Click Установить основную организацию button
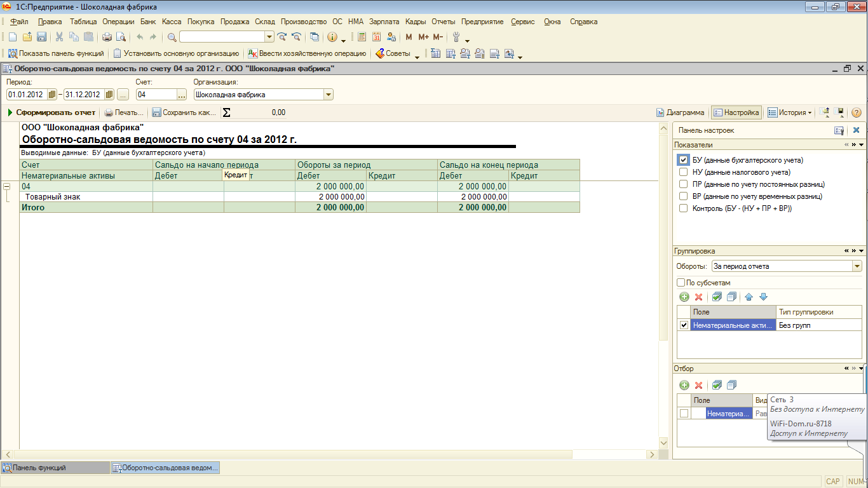The image size is (868, 488). click(x=176, y=53)
